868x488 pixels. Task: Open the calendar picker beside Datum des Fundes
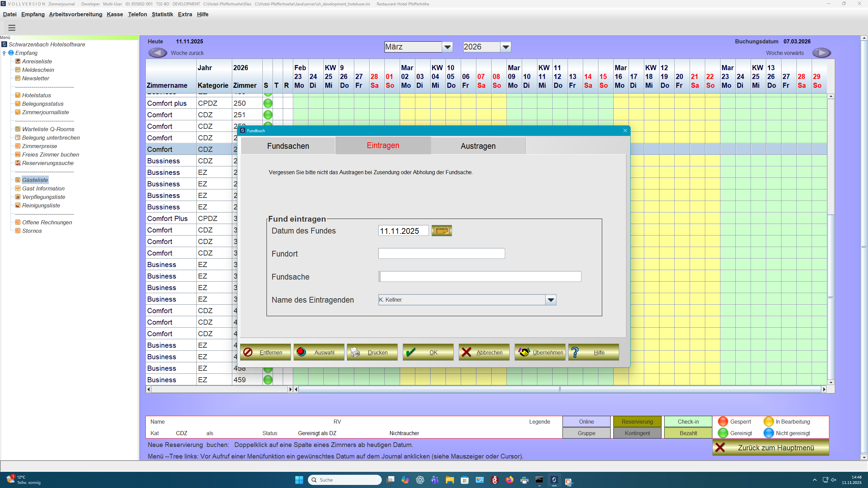point(441,230)
